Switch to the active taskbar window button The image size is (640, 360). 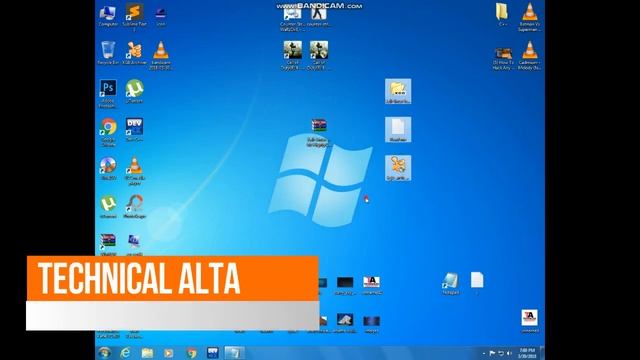click(234, 353)
